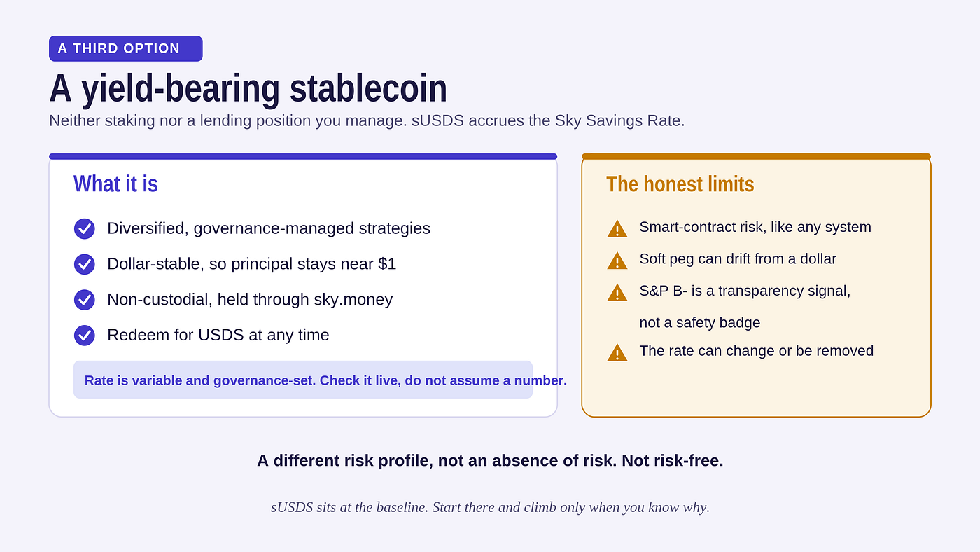Click the orange bar atop limits card

(757, 156)
